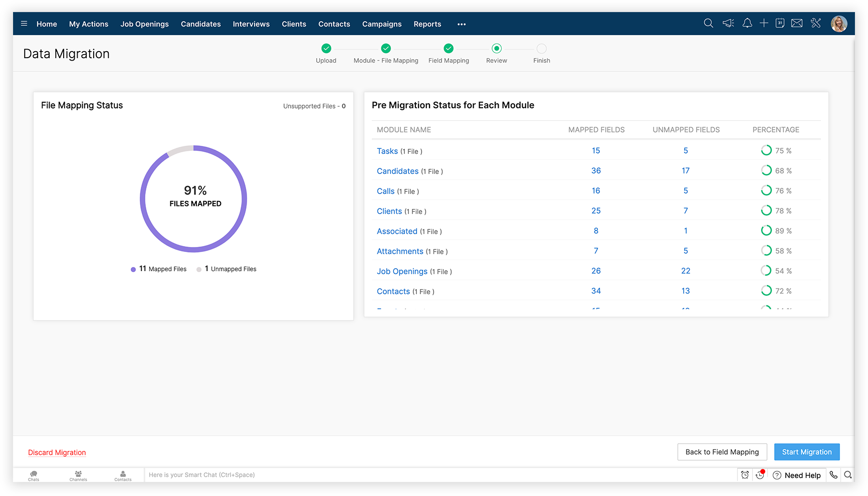
Task: Open the mail envelope icon
Action: (x=797, y=24)
